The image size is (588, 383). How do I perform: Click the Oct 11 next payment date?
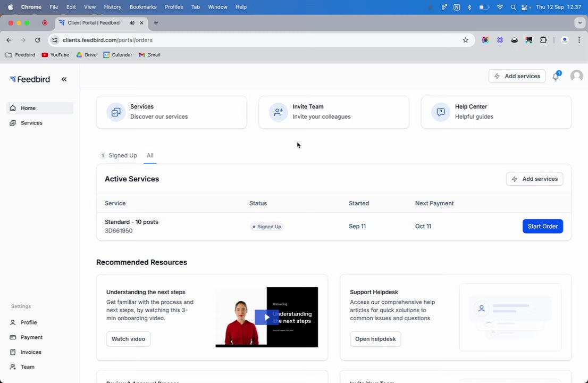tap(423, 226)
